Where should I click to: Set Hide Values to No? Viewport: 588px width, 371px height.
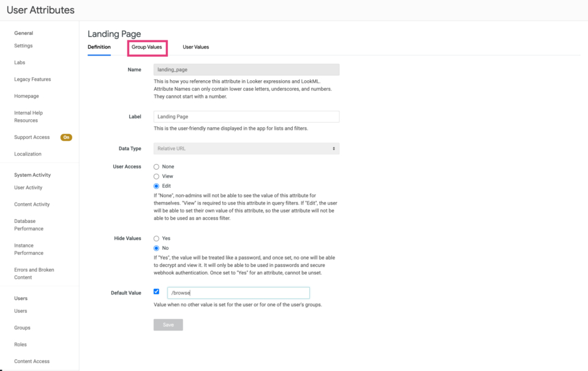(156, 249)
